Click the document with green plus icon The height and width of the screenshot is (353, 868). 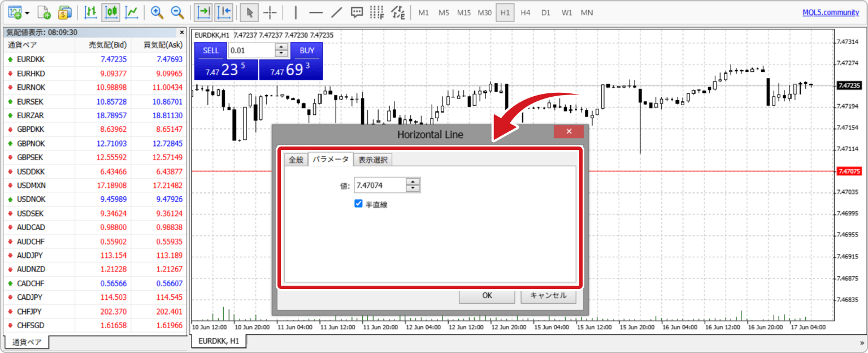44,12
